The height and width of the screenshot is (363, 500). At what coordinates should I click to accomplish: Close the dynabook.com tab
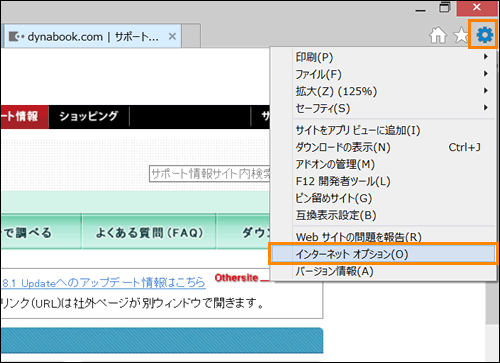172,36
